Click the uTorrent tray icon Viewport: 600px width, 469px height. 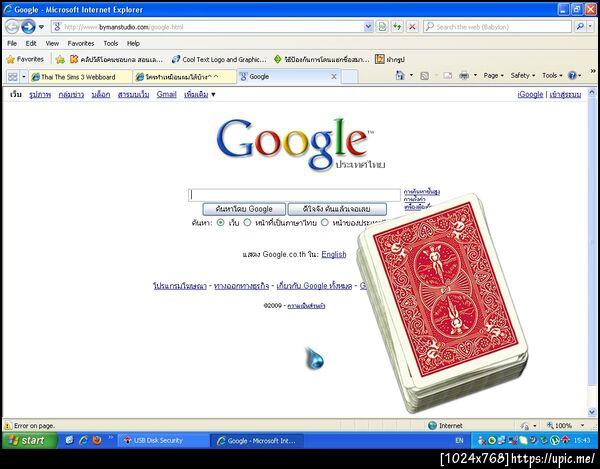[554, 441]
